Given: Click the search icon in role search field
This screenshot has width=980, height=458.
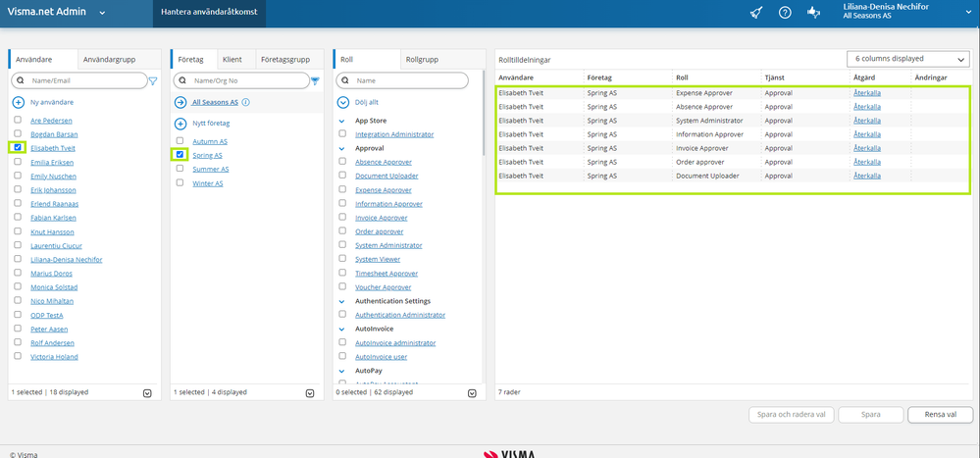Looking at the screenshot, I should (x=345, y=80).
